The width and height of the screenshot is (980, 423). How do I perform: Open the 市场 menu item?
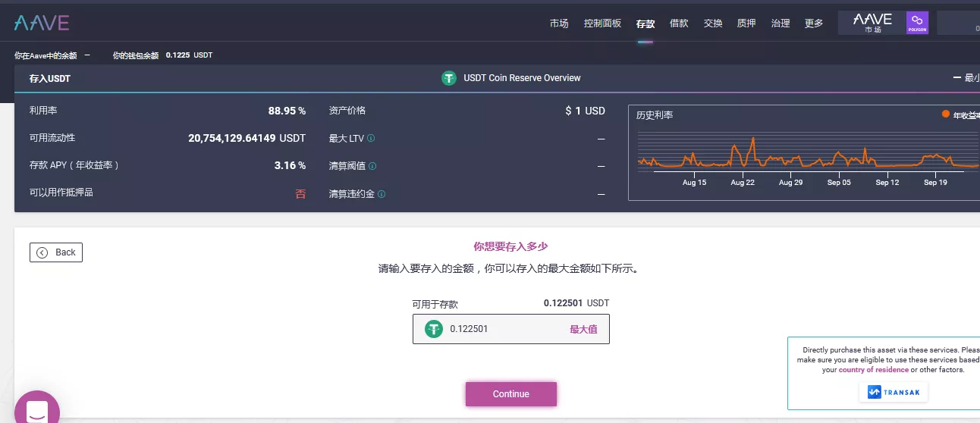pyautogui.click(x=559, y=23)
